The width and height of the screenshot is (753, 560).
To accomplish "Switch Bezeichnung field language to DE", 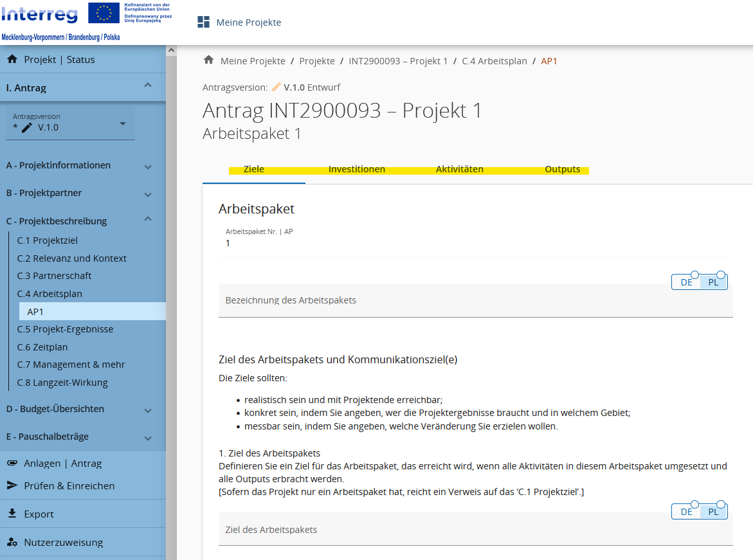I will pos(686,282).
